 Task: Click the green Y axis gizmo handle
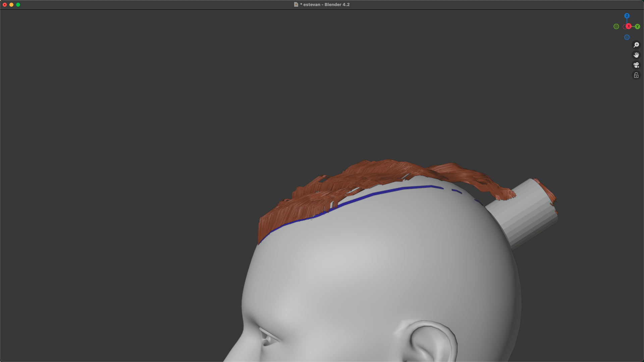coord(637,26)
